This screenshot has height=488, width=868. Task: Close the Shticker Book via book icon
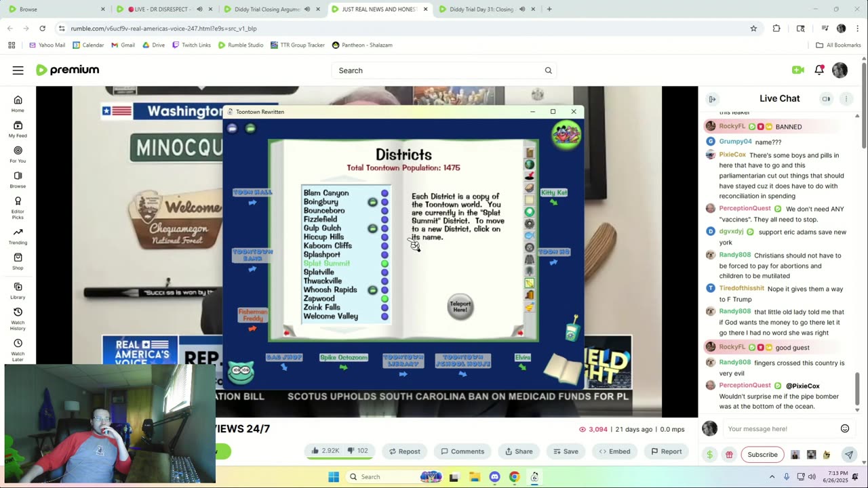(x=562, y=368)
